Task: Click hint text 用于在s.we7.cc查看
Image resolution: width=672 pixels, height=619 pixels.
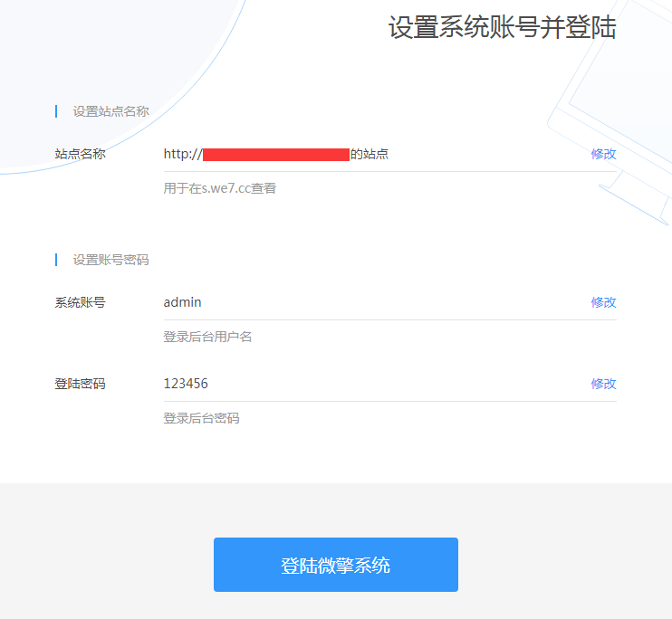Action: coord(220,188)
